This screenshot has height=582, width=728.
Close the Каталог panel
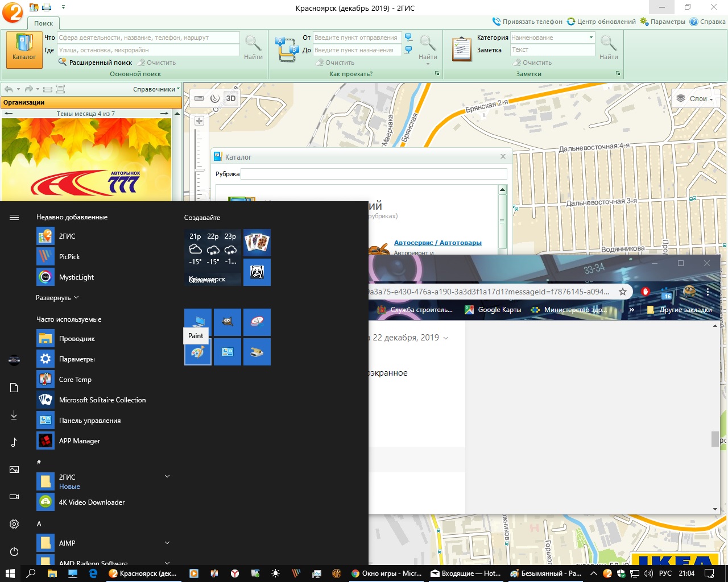(503, 156)
